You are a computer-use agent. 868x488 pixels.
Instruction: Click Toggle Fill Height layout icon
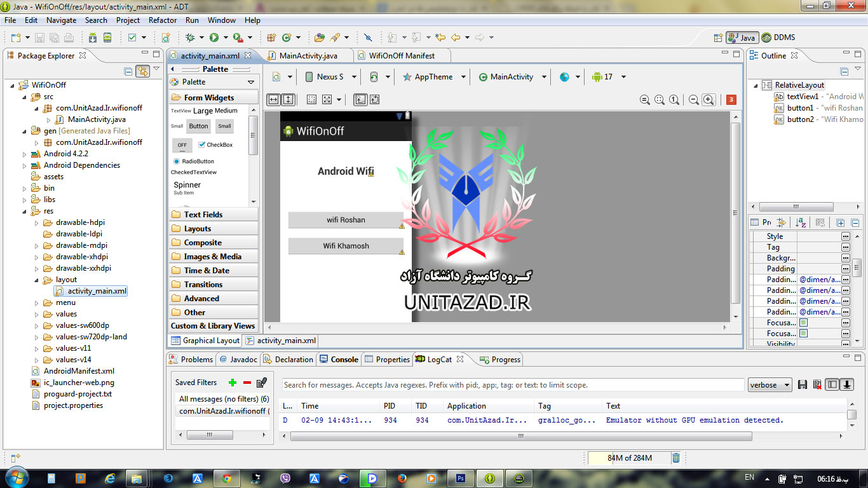(x=288, y=100)
